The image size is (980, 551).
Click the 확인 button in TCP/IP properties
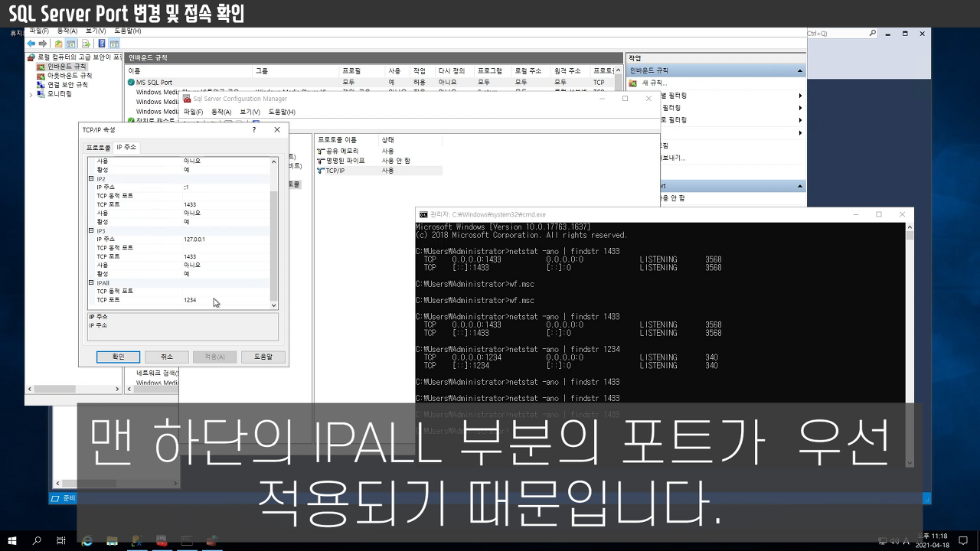118,356
